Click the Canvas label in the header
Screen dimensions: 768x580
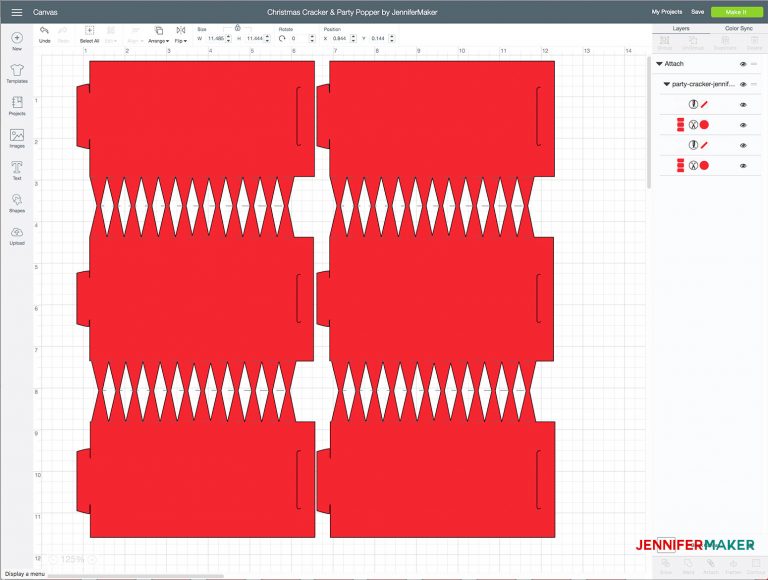pyautogui.click(x=45, y=12)
